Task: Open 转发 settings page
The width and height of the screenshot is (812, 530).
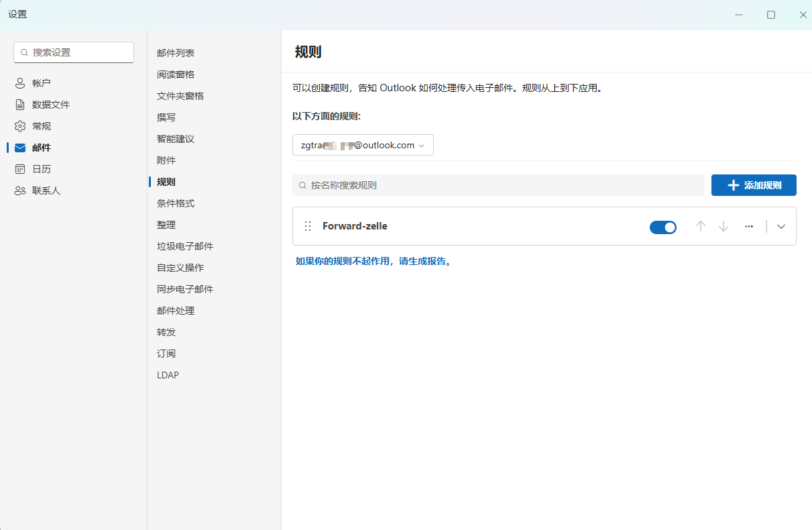Action: pos(166,332)
